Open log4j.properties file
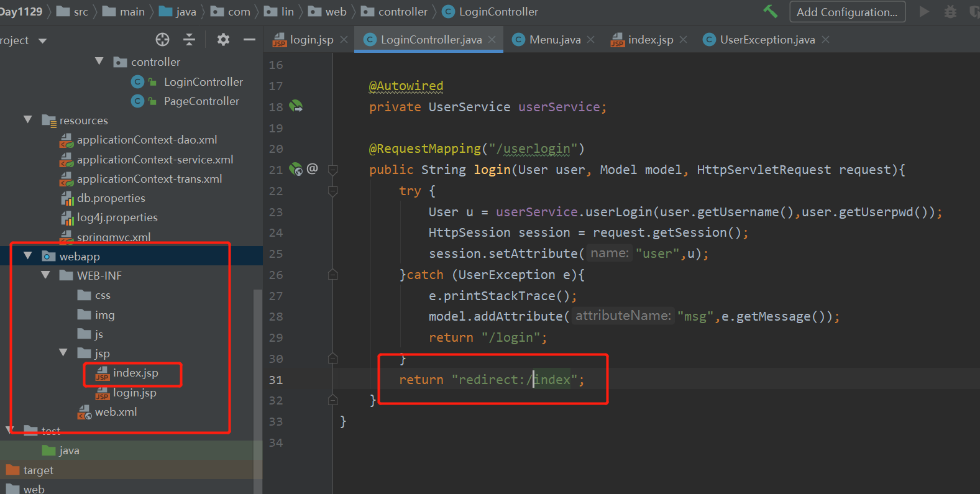980x494 pixels. [x=117, y=217]
